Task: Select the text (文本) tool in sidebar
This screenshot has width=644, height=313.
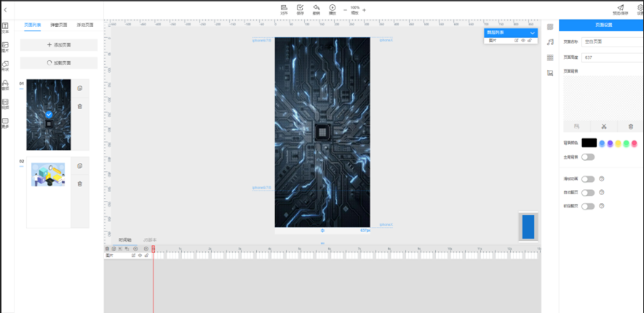Action: click(5, 28)
